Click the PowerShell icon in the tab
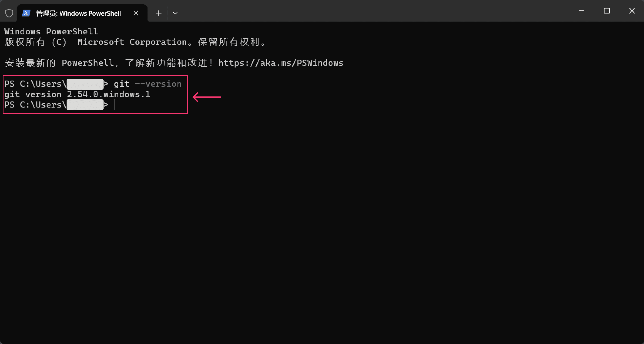 (26, 13)
